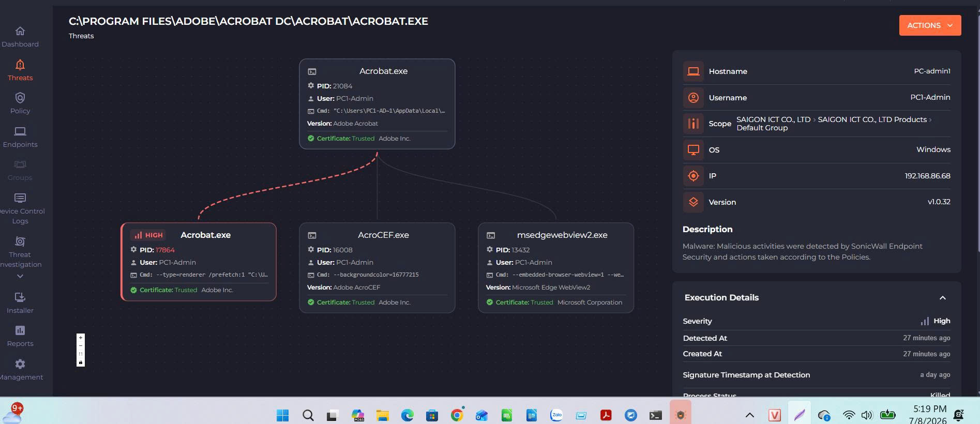
Task: Click the Threats breadcrumb link
Action: pos(81,36)
